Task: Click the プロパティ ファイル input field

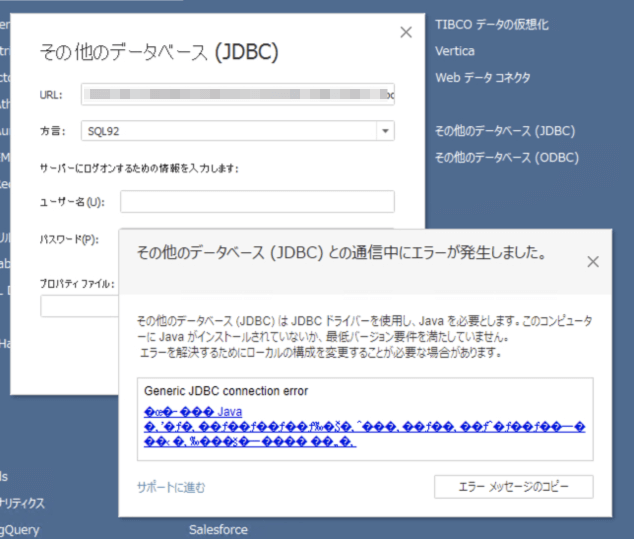Action: (x=80, y=306)
